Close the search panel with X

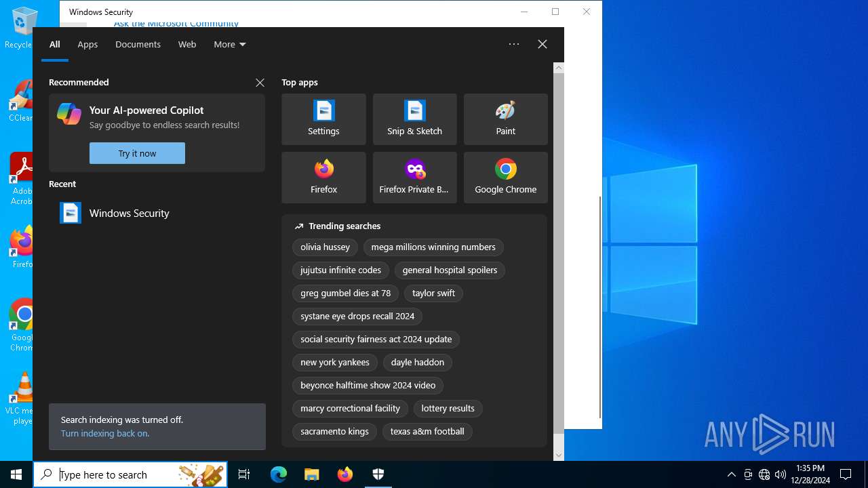point(542,44)
